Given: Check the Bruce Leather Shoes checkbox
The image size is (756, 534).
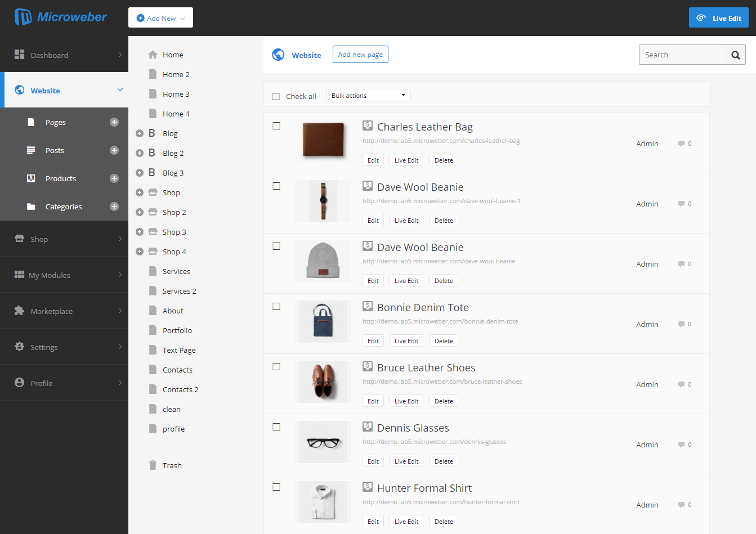Looking at the screenshot, I should pyautogui.click(x=276, y=366).
